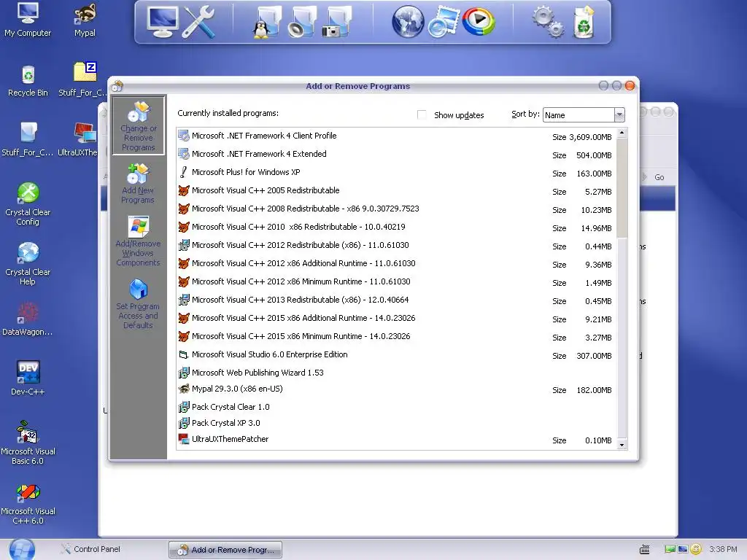This screenshot has height=560, width=747.
Task: Click the smiley face system tray icon
Action: [x=695, y=549]
